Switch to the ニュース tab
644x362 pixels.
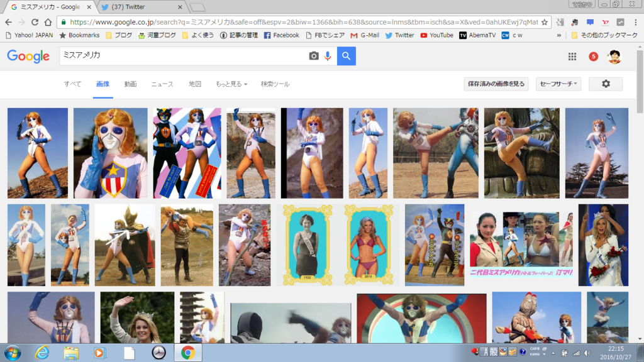click(162, 84)
